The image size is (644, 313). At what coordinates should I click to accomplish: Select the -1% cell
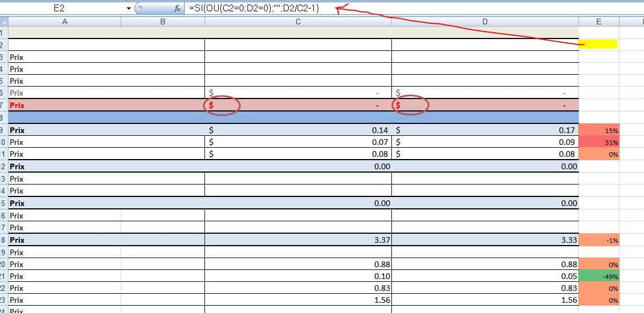599,240
